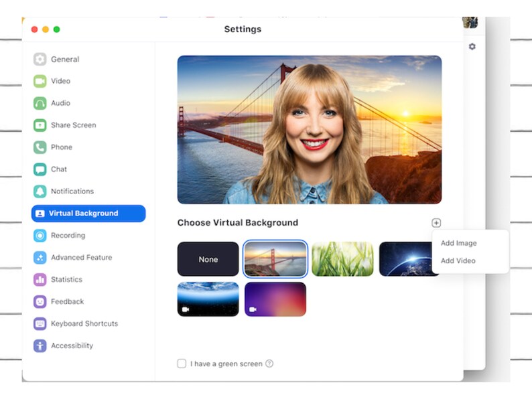Click the plus icon to add background
This screenshot has height=399, width=532.
coord(436,223)
